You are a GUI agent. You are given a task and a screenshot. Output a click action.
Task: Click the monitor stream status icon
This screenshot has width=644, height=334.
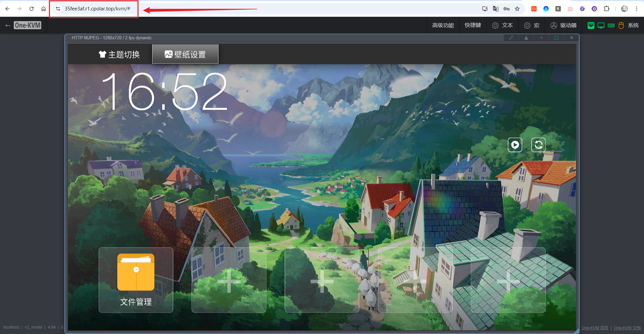coord(601,25)
